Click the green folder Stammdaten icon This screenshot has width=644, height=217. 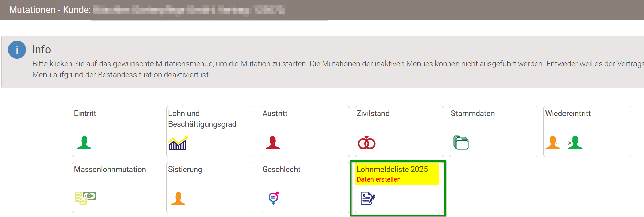[461, 142]
